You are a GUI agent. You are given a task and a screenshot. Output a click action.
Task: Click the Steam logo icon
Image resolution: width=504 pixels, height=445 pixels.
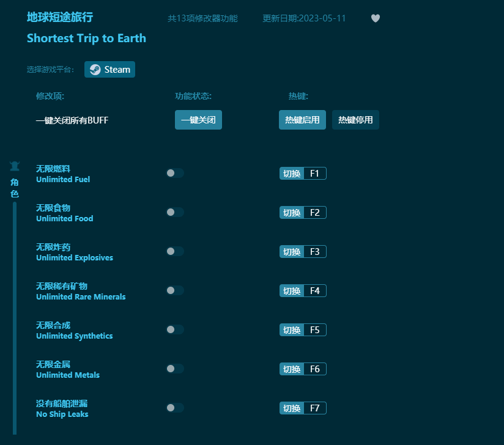pos(95,70)
